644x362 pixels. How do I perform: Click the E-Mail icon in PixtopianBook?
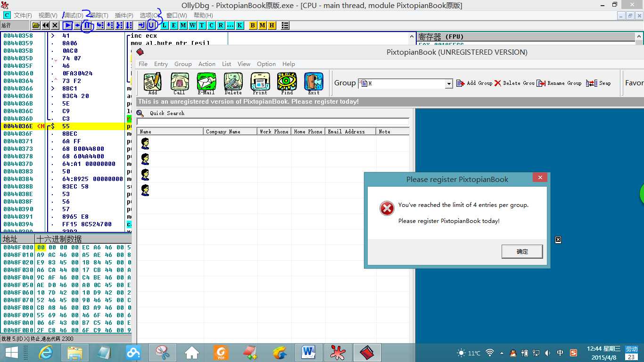(x=206, y=83)
